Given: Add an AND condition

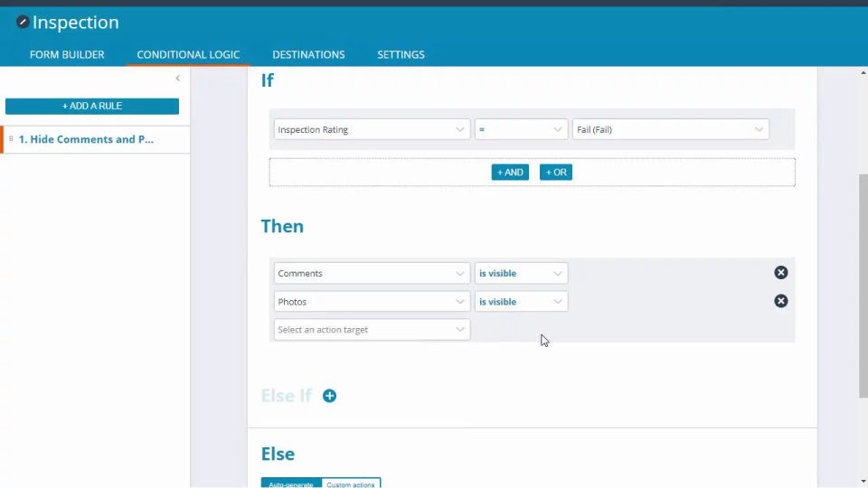Looking at the screenshot, I should tap(510, 172).
